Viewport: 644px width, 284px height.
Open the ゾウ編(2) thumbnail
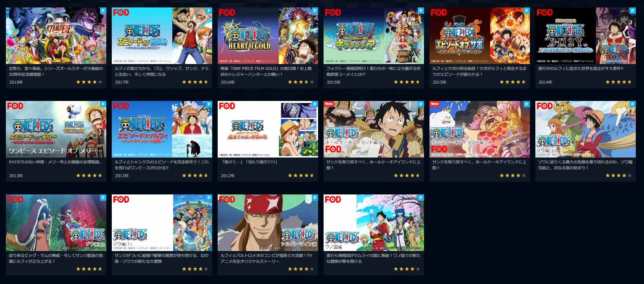coord(56,223)
